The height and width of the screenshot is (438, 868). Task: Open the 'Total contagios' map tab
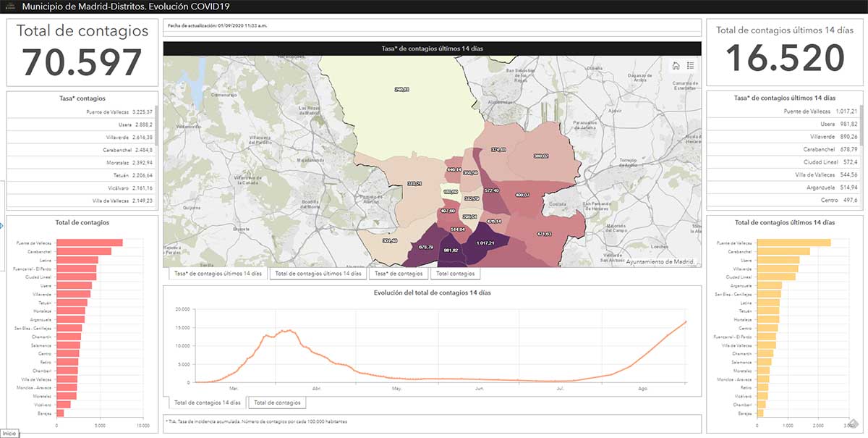(x=455, y=274)
